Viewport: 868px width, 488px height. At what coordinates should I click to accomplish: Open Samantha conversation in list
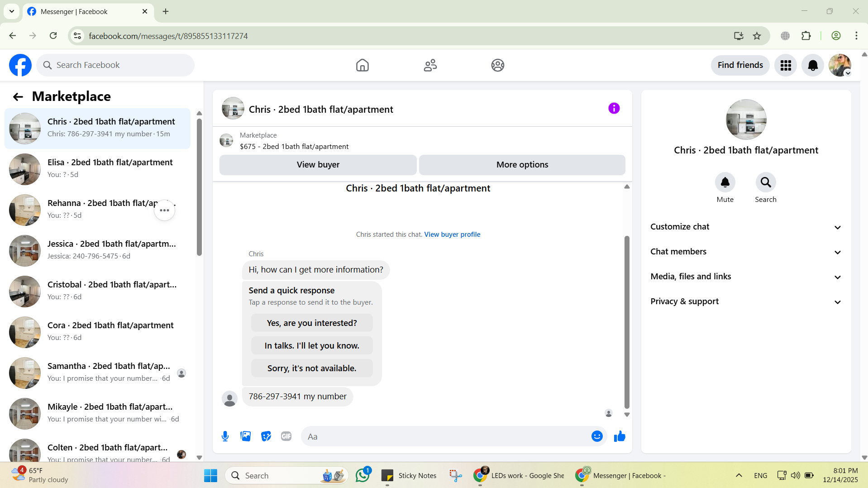[97, 373]
